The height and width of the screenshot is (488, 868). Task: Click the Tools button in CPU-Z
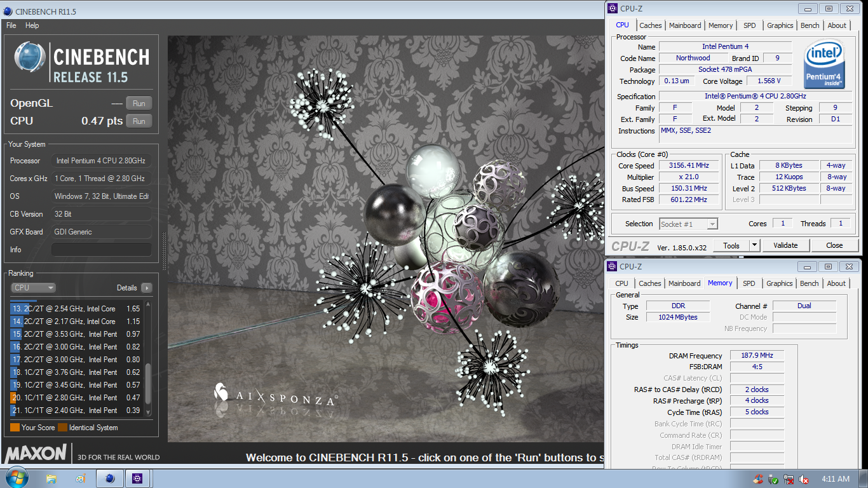coord(731,245)
